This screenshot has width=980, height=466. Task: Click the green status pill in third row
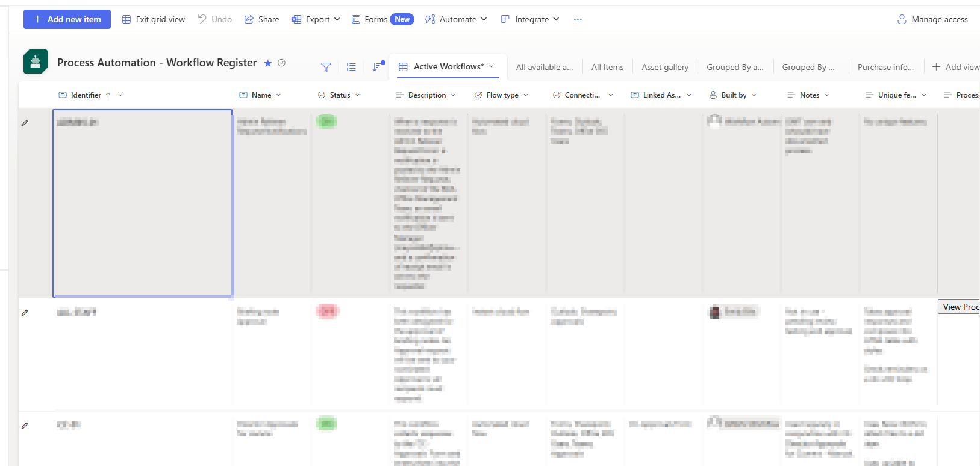[326, 424]
